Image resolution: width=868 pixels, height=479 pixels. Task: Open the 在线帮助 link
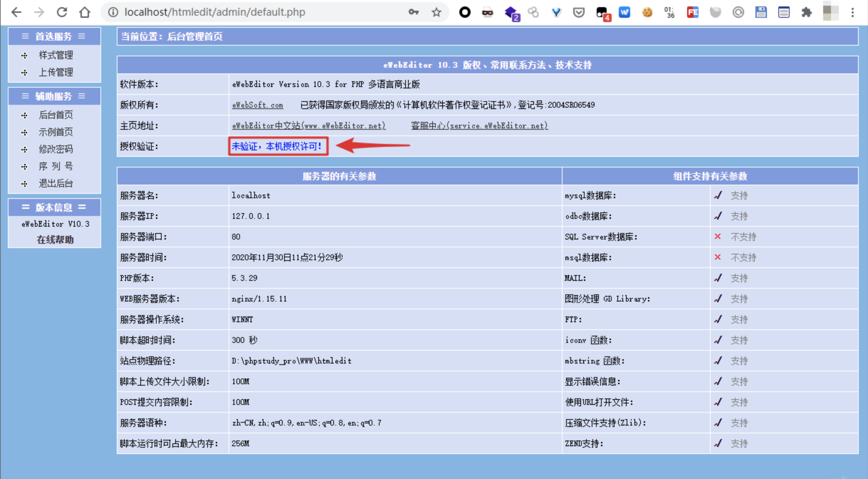tap(55, 239)
